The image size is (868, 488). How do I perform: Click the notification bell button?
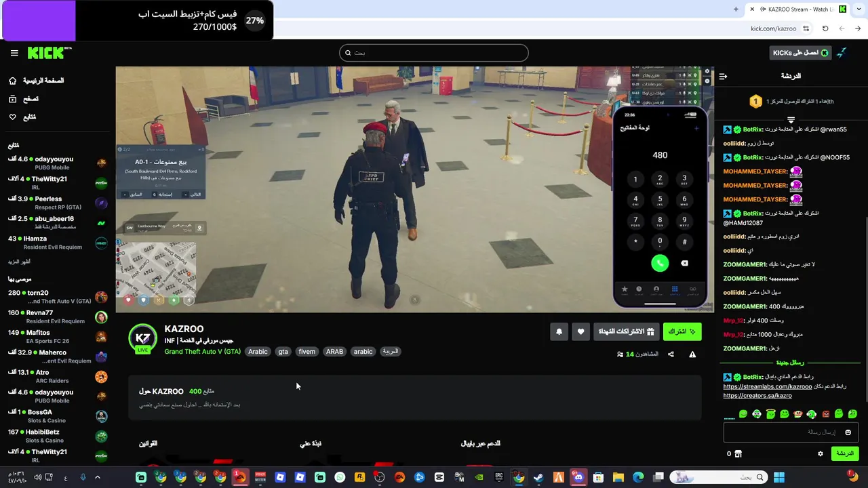point(559,331)
